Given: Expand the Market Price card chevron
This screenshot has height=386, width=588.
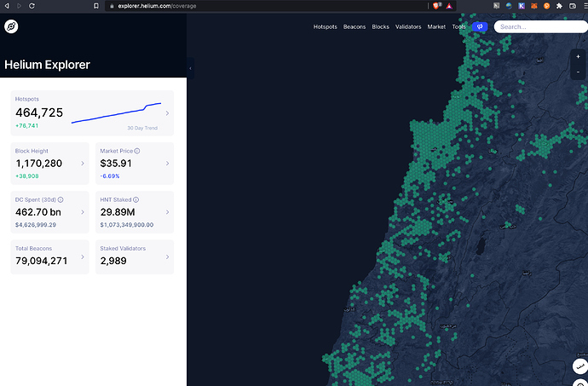Looking at the screenshot, I should (167, 164).
